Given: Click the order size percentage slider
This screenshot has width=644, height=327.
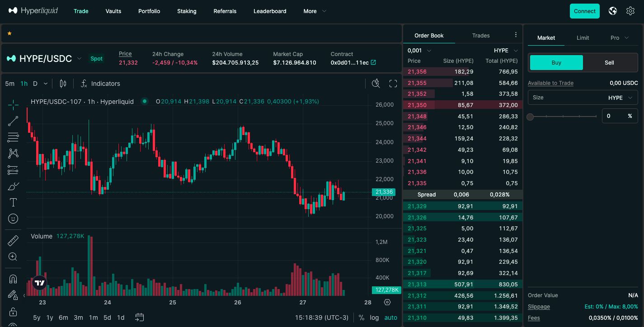Looking at the screenshot, I should pos(563,117).
